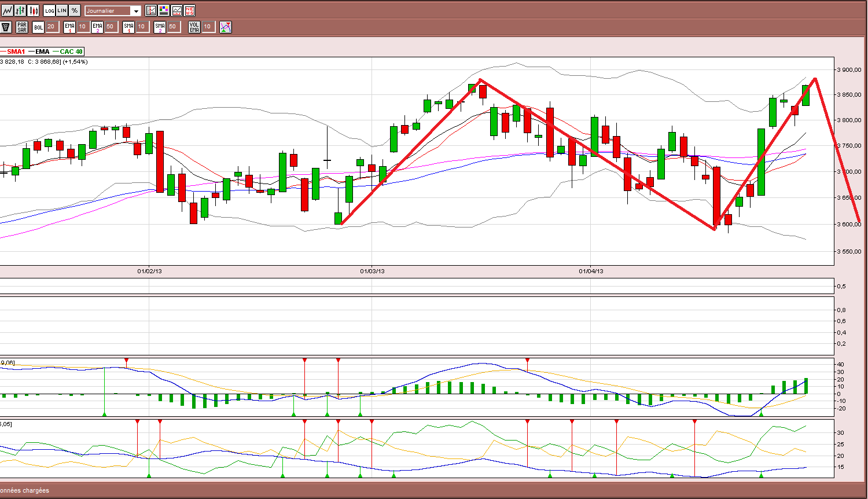Click the 15 value on the bottom indicator axis
The height and width of the screenshot is (499, 868).
pyautogui.click(x=840, y=467)
